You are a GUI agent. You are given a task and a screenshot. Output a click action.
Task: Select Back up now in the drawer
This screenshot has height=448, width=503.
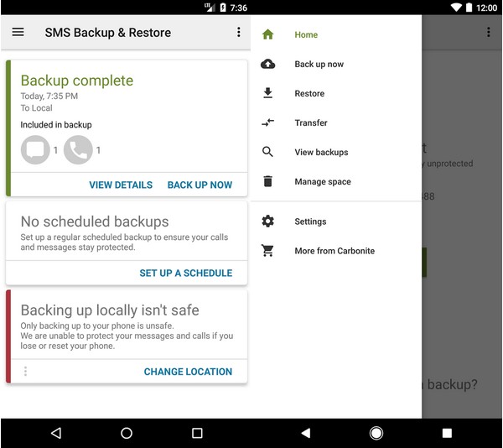pyautogui.click(x=336, y=65)
